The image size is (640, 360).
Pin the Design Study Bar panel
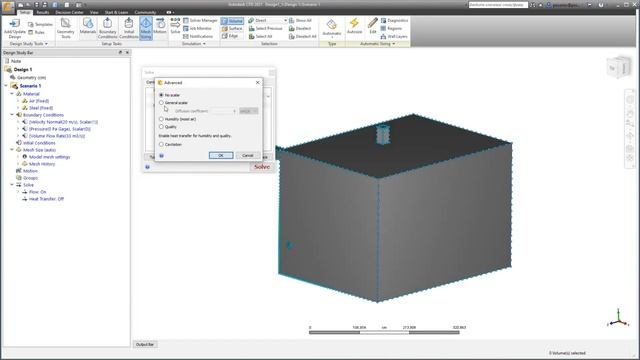click(x=120, y=53)
